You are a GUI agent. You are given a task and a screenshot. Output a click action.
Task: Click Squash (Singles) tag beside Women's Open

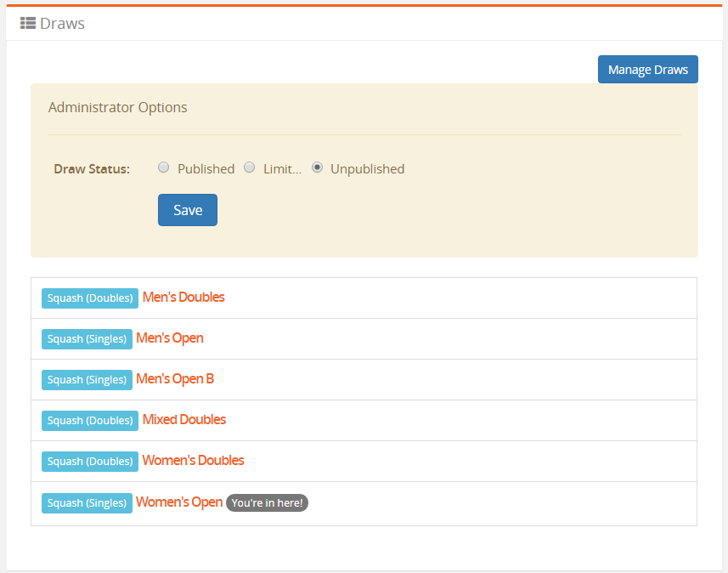click(87, 502)
